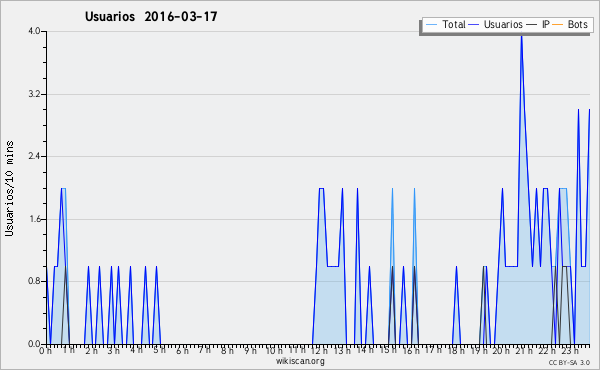Click the Usuarios/10 mins axis label
The width and height of the screenshot is (600, 370).
click(9, 189)
